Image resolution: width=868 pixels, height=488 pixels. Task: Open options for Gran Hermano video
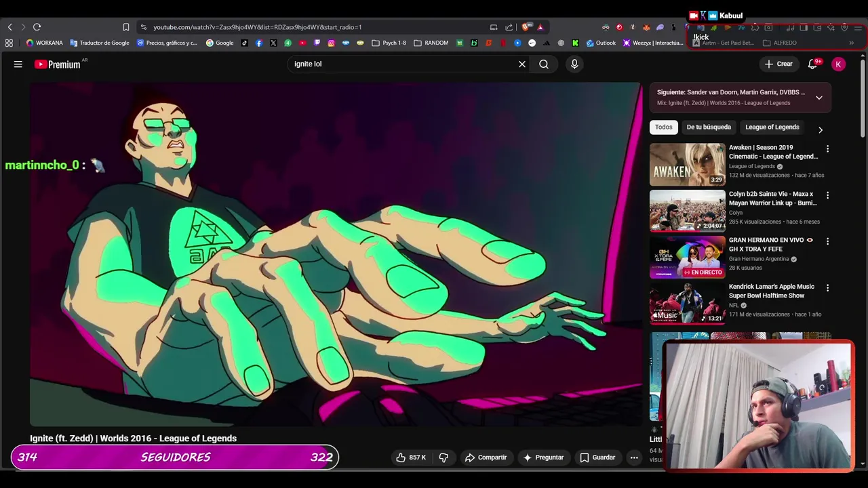[x=827, y=241]
